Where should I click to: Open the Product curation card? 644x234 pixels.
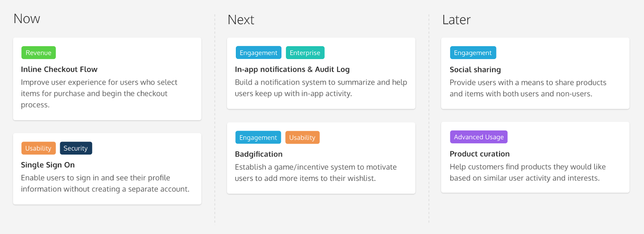480,153
